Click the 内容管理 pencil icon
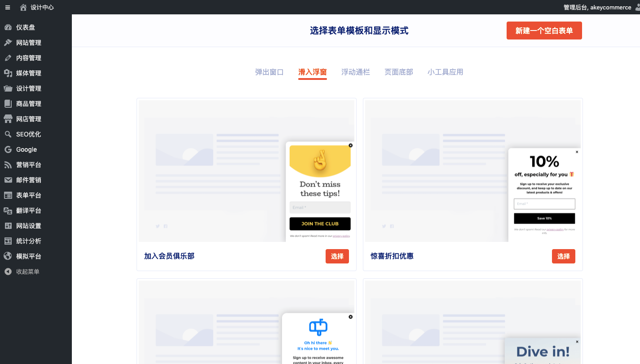 click(8, 58)
